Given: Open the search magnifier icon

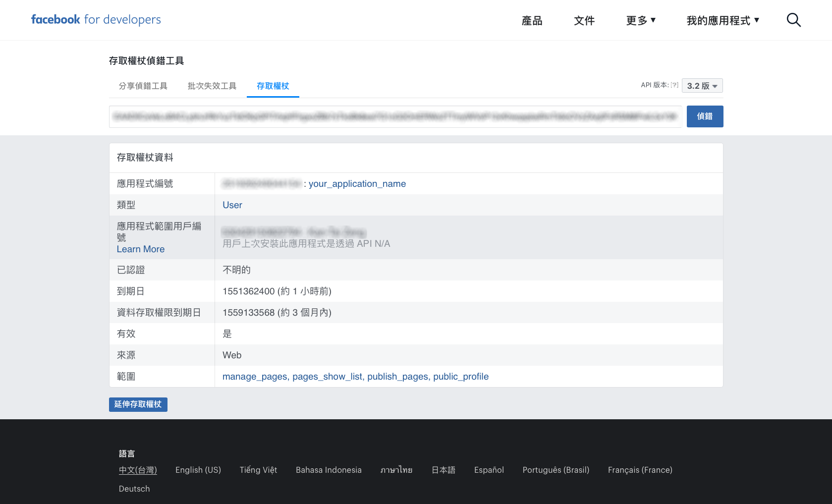Looking at the screenshot, I should (794, 20).
